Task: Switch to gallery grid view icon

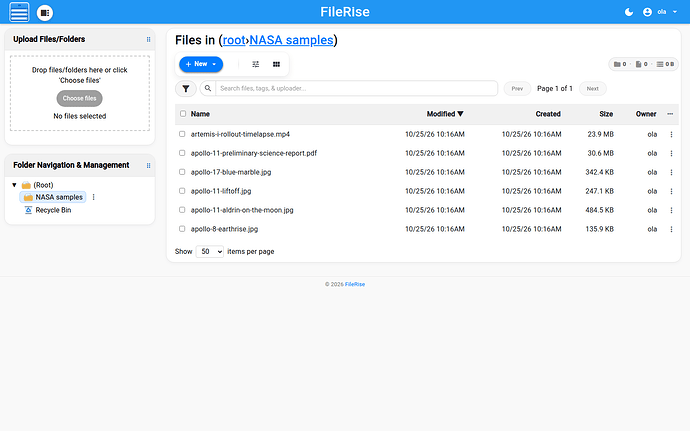Action: tap(276, 64)
